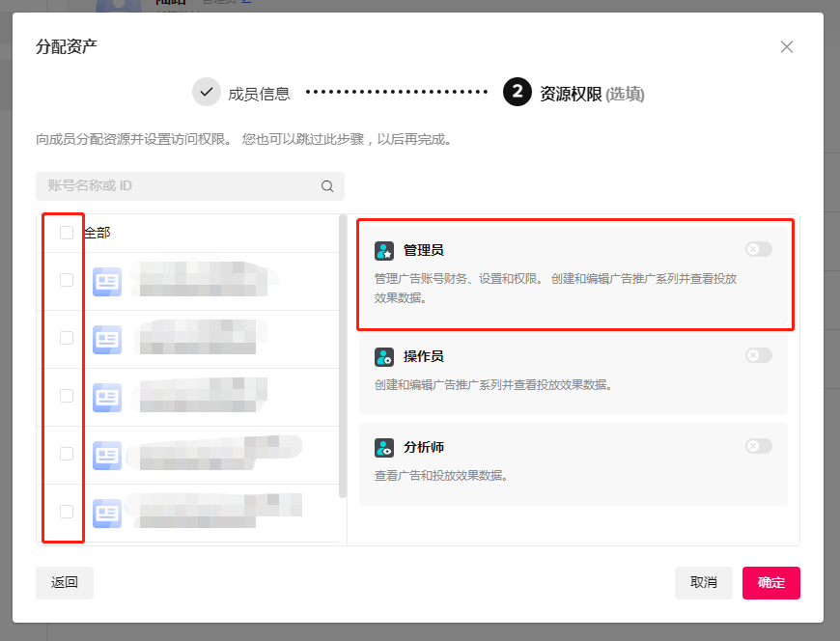Click the third account card icon
This screenshot has height=641, width=840.
[107, 398]
